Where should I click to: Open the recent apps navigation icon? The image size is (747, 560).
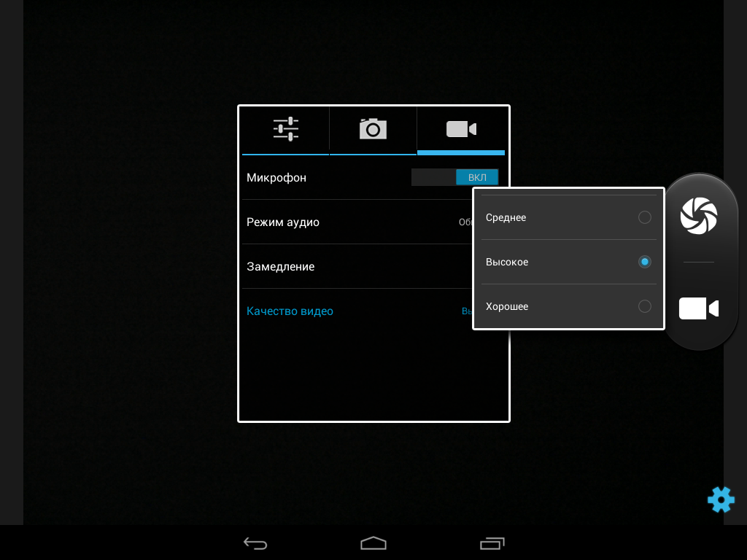click(492, 543)
